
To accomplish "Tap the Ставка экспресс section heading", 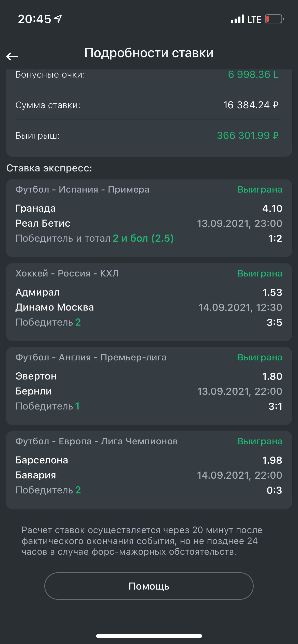I will tap(49, 168).
